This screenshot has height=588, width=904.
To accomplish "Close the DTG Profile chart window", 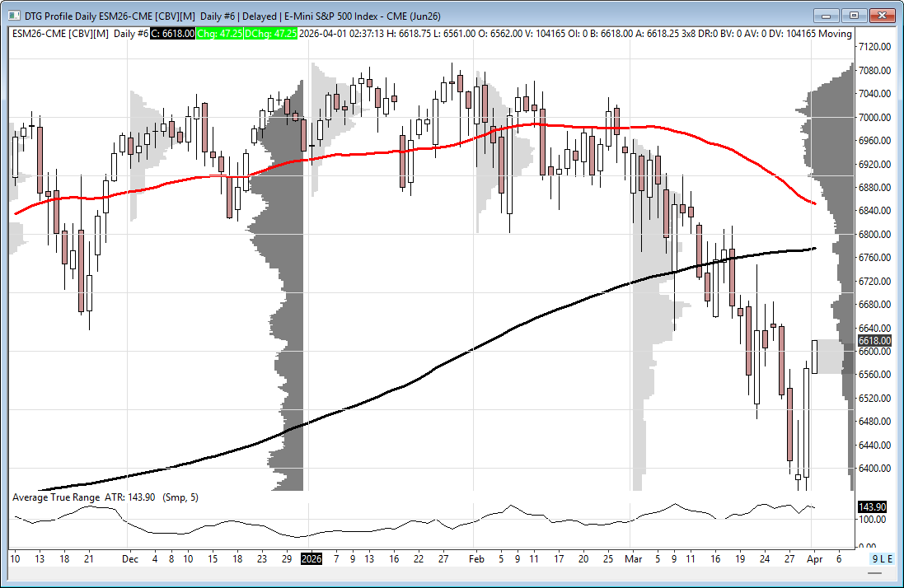I will tap(883, 15).
